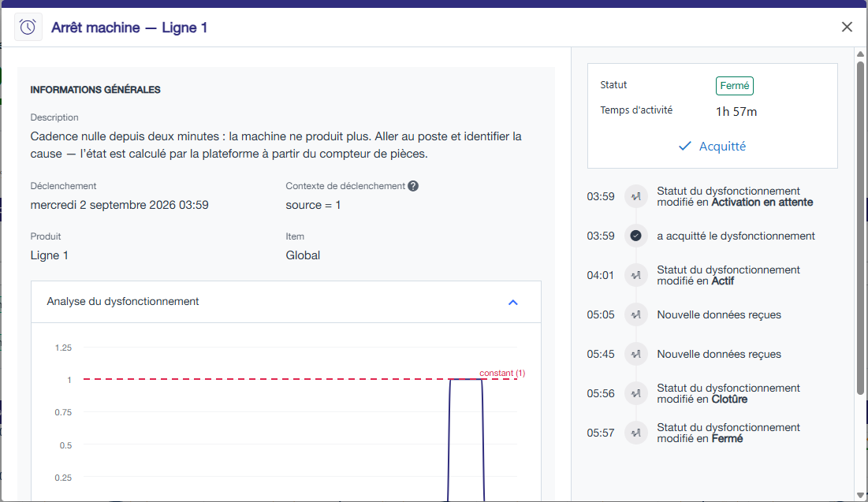Click the 0.75 axis label on chart

(x=63, y=412)
